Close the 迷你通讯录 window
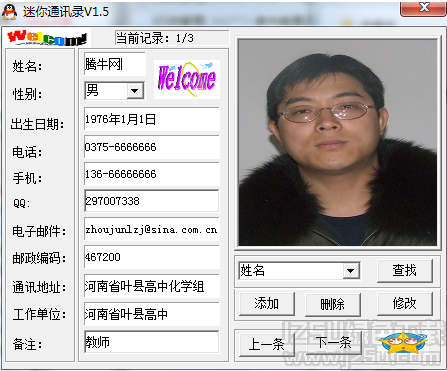 [423, 8]
